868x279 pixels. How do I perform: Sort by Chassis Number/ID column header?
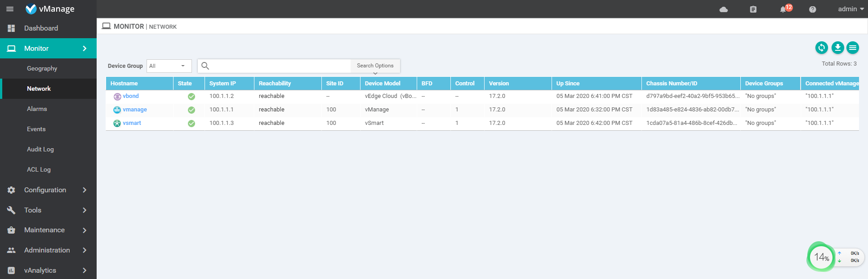coord(691,84)
